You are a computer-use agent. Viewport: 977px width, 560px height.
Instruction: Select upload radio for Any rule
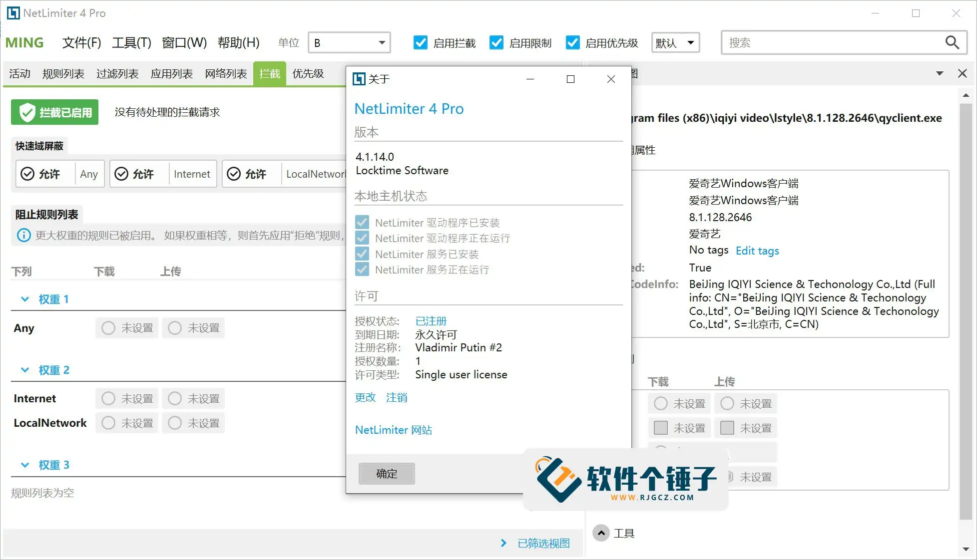[175, 328]
